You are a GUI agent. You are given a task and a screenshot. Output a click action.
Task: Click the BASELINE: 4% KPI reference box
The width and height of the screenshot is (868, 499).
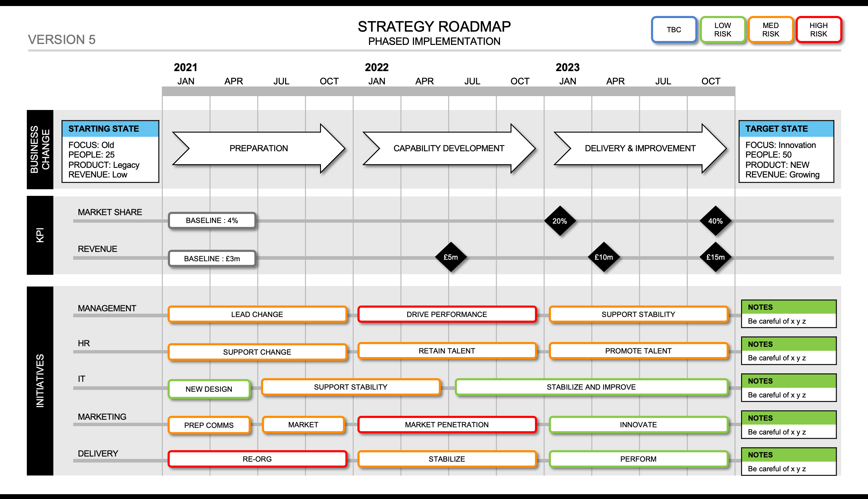[x=212, y=219]
